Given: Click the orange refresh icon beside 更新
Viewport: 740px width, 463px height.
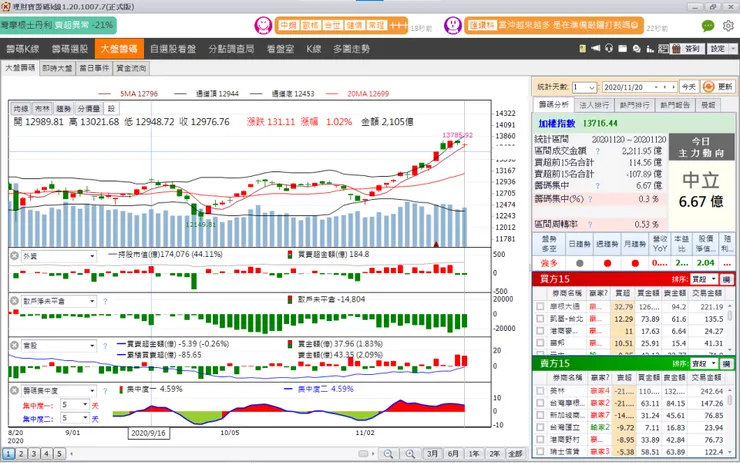Looking at the screenshot, I should (708, 87).
